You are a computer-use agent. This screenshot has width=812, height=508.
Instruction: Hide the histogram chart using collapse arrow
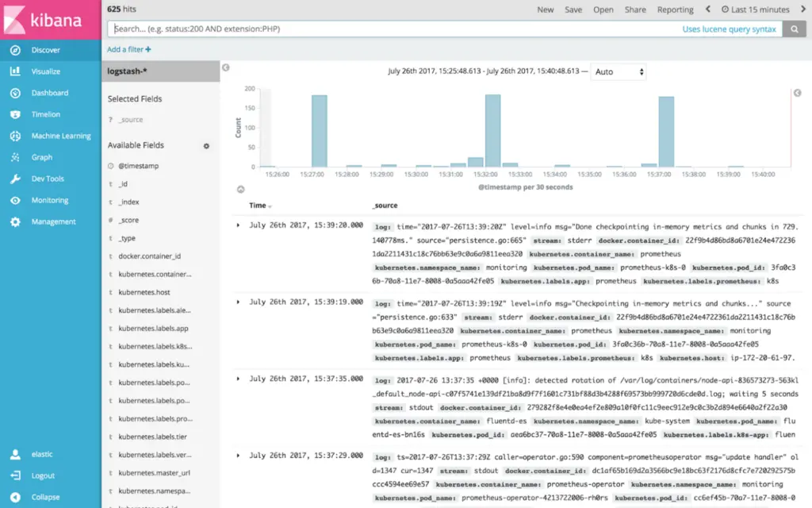(x=241, y=189)
